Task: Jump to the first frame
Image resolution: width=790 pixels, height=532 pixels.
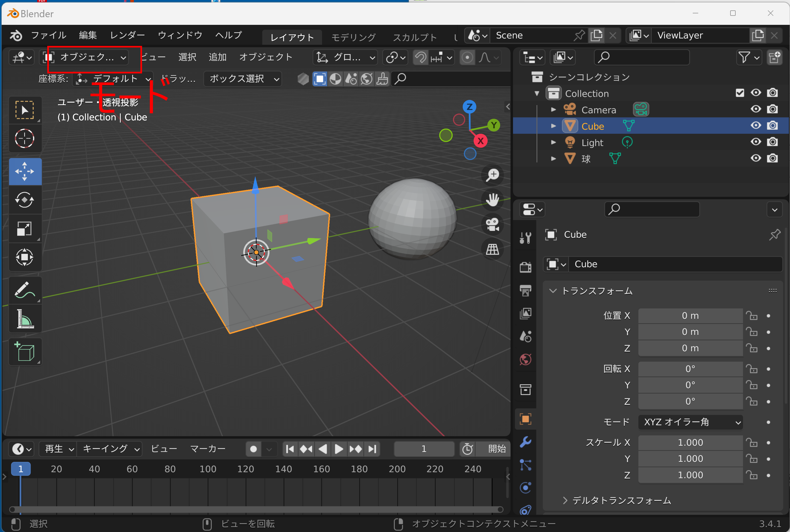Action: [290, 449]
